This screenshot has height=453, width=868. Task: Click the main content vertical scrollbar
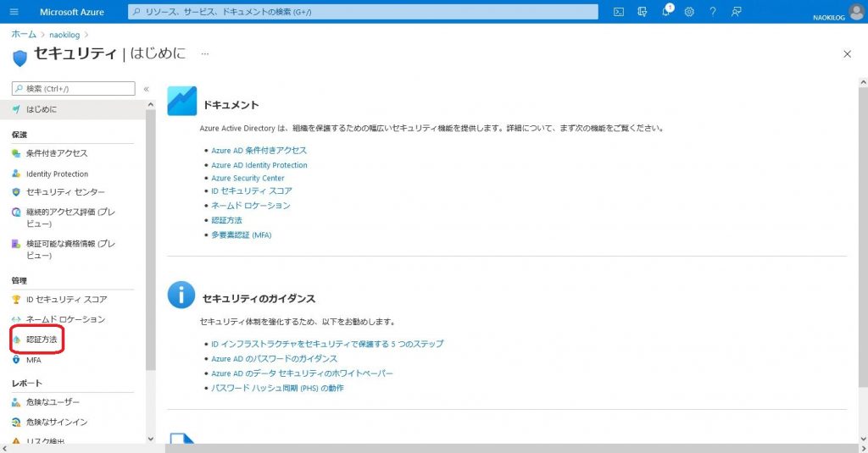click(x=864, y=238)
